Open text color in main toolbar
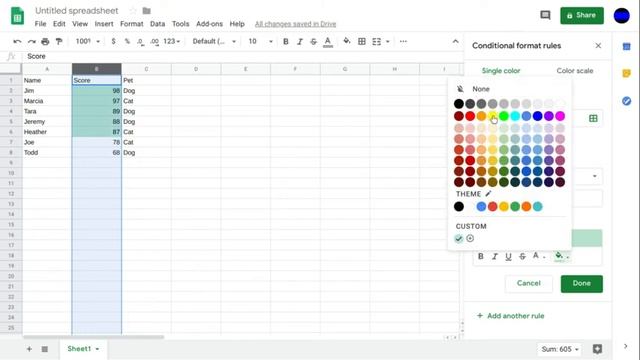 click(x=327, y=42)
